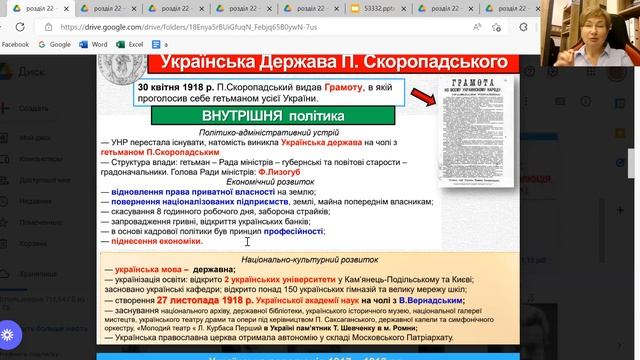Viewport: 640px width, 360px height.
Task: Show details with the info icon
Action: 586,101
